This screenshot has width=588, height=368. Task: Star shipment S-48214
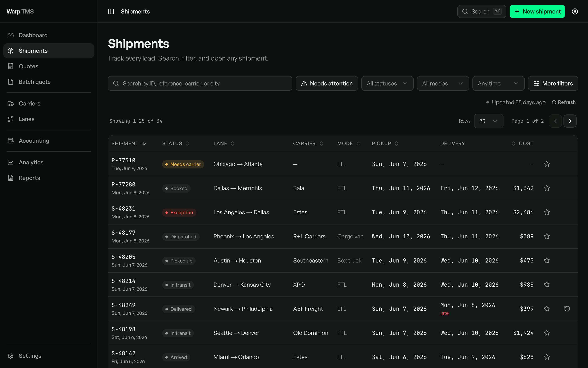(547, 285)
